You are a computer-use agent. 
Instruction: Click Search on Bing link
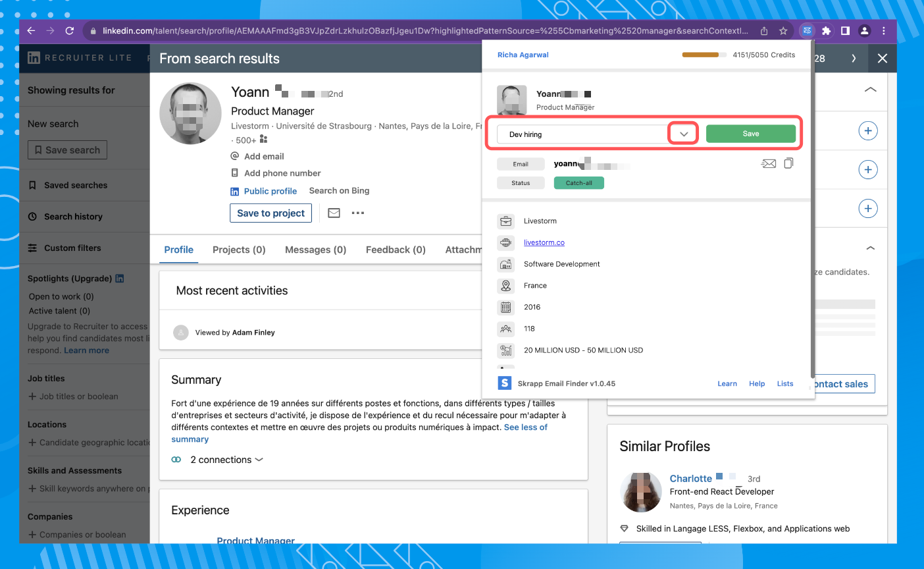339,190
